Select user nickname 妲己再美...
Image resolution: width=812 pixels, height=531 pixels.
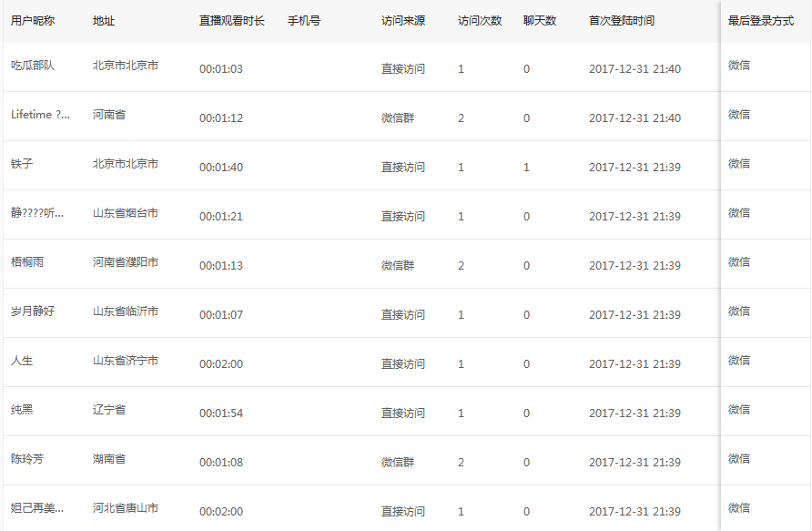[x=37, y=508]
